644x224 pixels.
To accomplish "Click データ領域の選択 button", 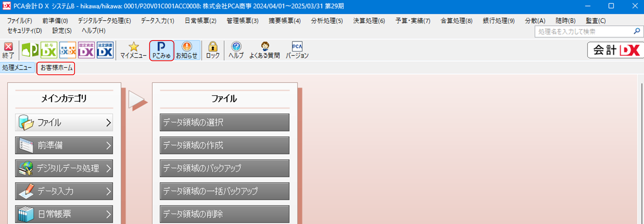I will click(225, 123).
